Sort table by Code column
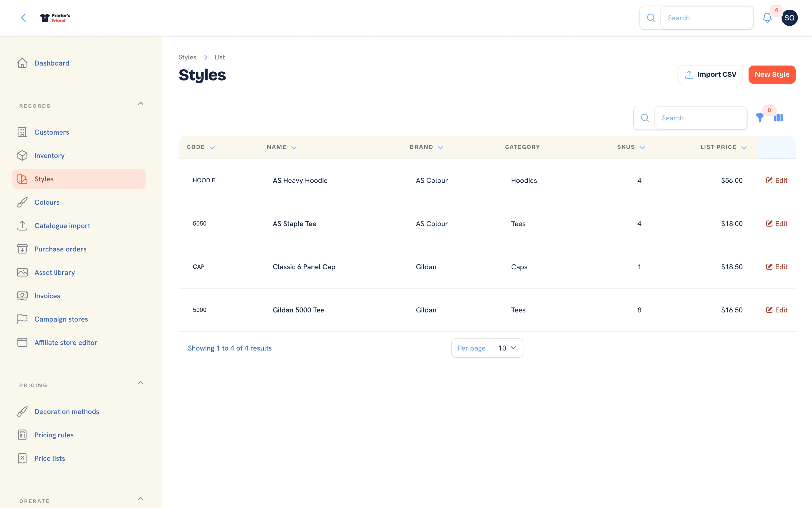Screen dimensions: 812x508 tap(201, 147)
